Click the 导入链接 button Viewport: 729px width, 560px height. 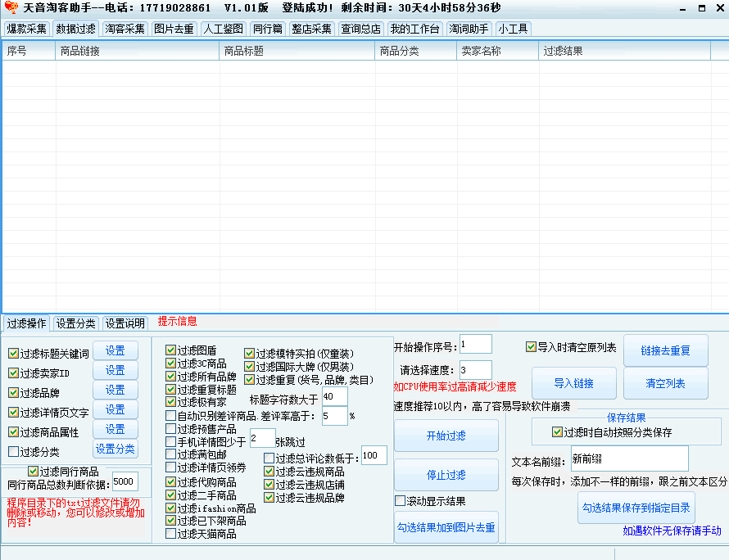[573, 383]
